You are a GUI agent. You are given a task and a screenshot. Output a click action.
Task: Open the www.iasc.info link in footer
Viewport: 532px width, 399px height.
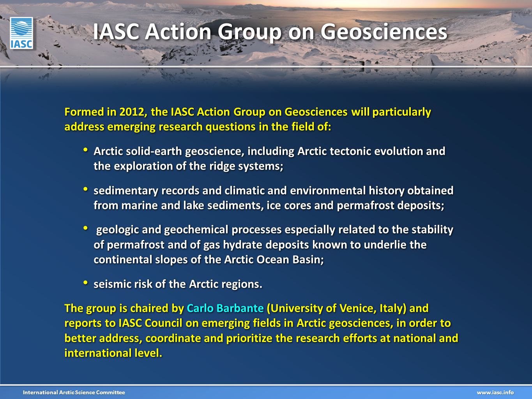pos(495,392)
